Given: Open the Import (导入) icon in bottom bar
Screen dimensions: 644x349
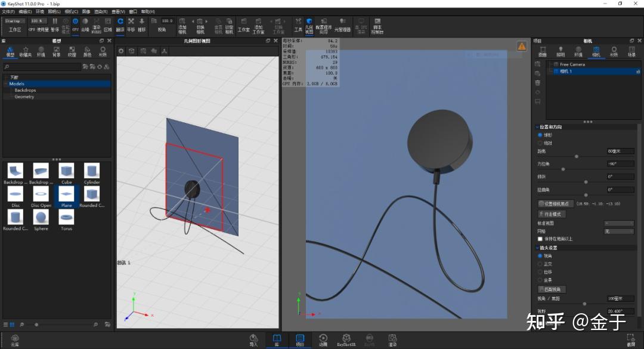Looking at the screenshot, I should [253, 339].
